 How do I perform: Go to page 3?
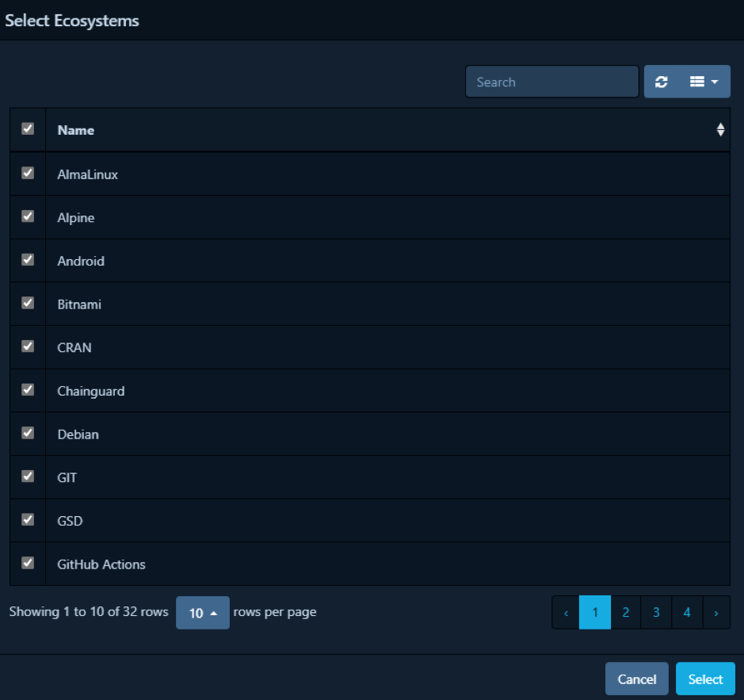[x=656, y=613]
